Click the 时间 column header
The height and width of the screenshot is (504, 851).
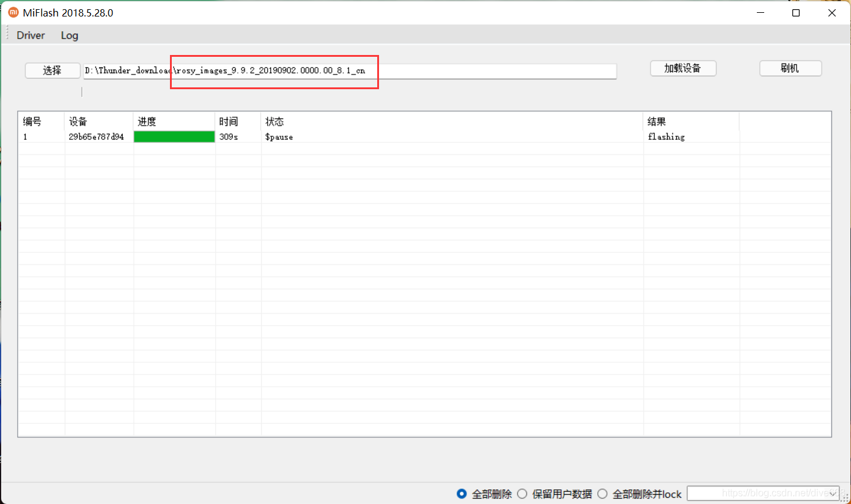238,122
